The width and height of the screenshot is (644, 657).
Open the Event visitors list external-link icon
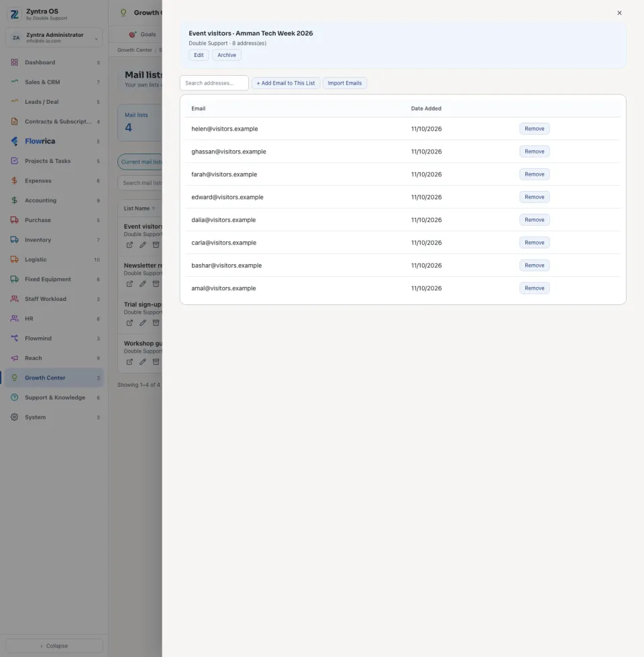tap(129, 245)
